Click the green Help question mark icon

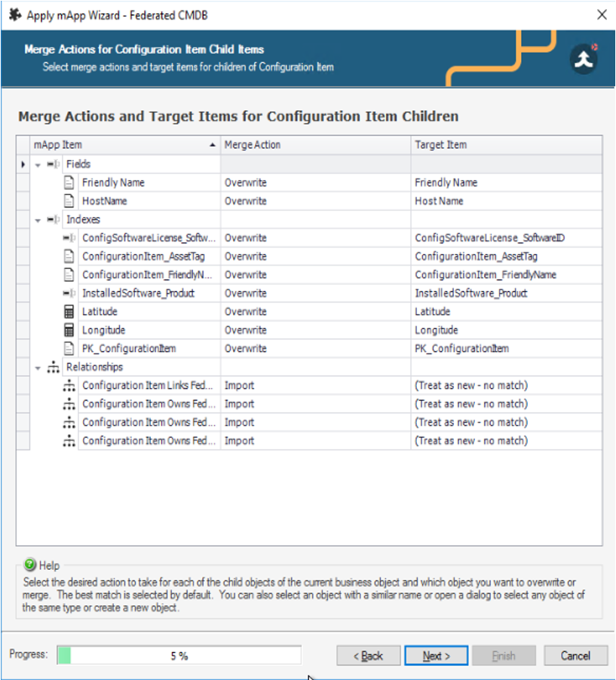pos(29,565)
